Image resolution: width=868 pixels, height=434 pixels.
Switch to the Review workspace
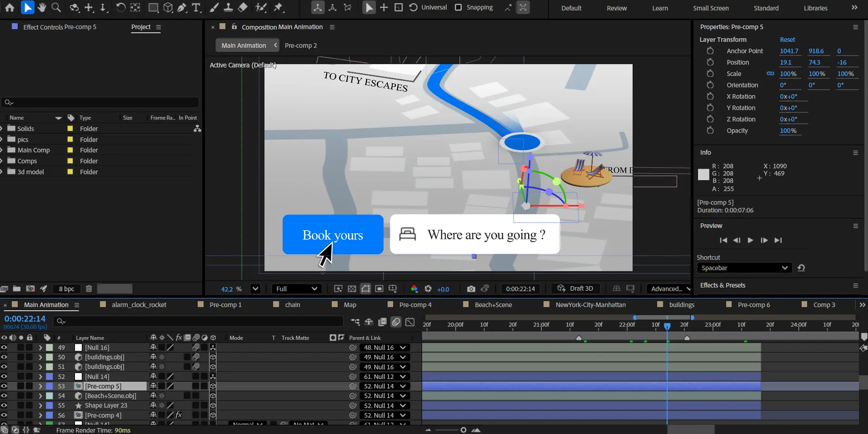tap(617, 8)
